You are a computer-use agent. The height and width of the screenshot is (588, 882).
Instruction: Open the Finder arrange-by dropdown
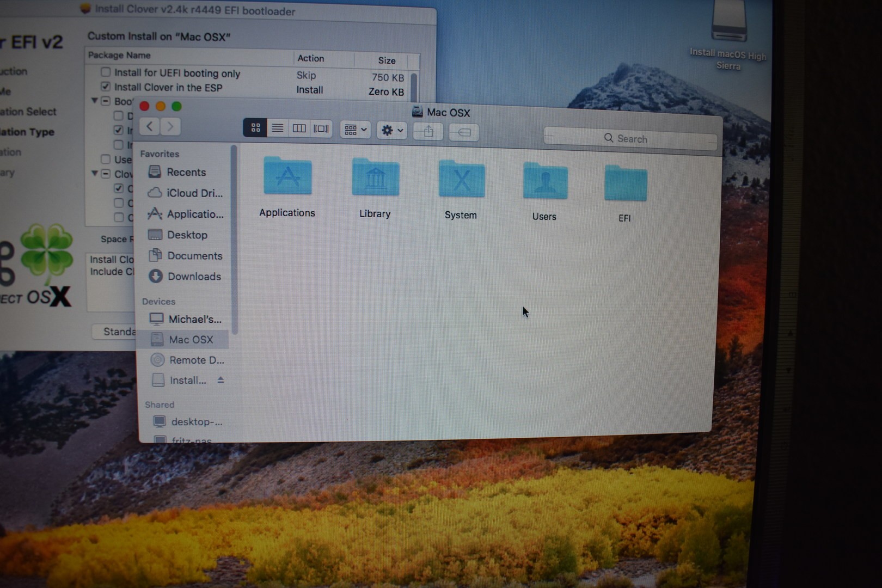click(356, 130)
